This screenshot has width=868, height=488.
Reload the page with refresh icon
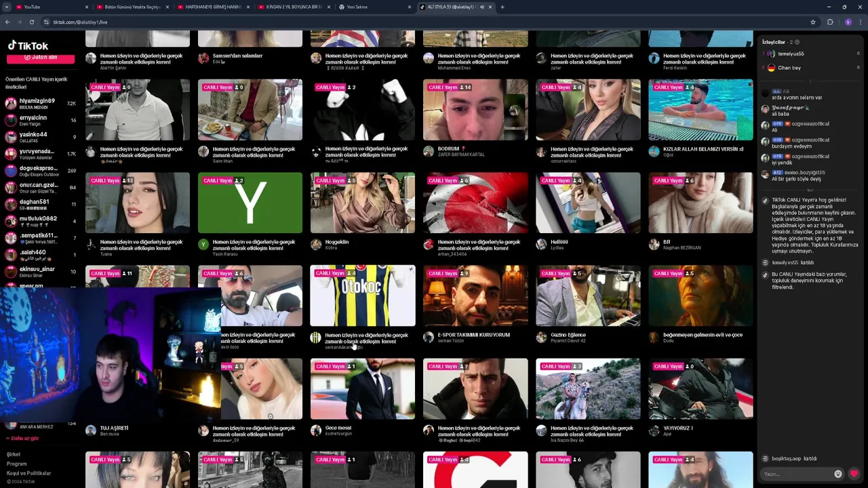[x=31, y=22]
